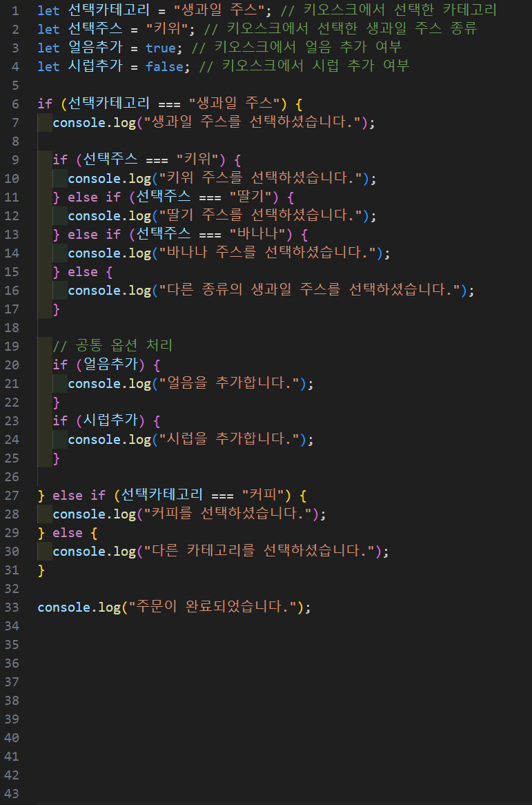532x805 pixels.
Task: Select variable 시럽추가 in the line 4 declaration
Action: point(95,66)
